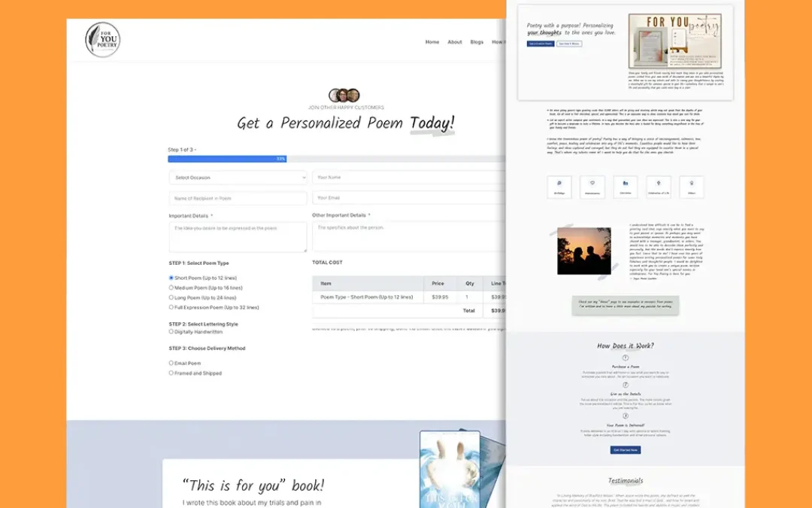Screen dimensions: 812x508
Task: Go to the About page
Action: pyautogui.click(x=455, y=42)
